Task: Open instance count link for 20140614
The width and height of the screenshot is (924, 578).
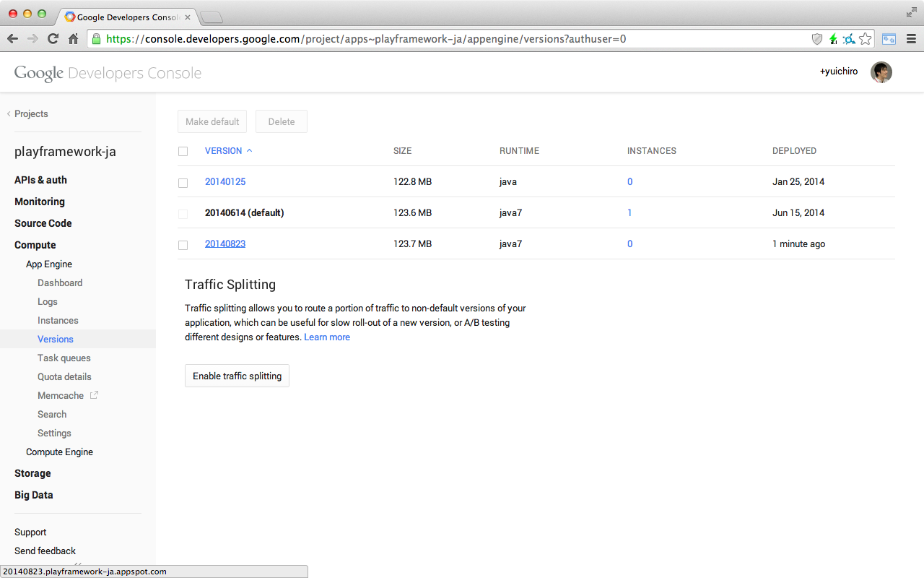Action: (629, 213)
